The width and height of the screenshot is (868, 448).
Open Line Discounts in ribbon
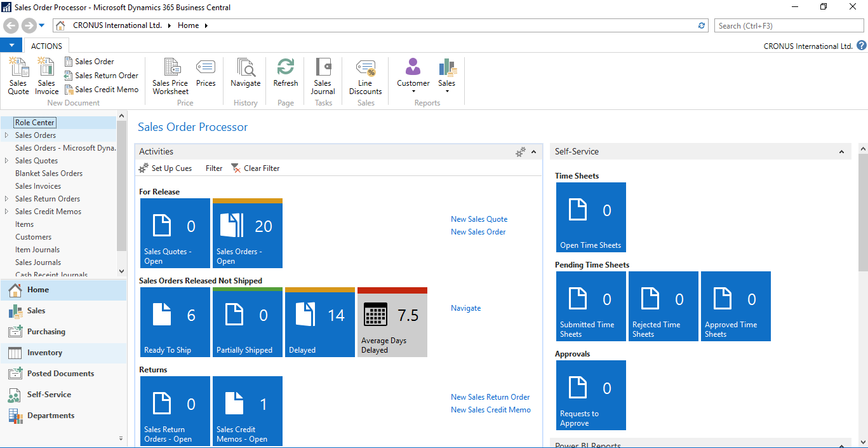tap(365, 76)
